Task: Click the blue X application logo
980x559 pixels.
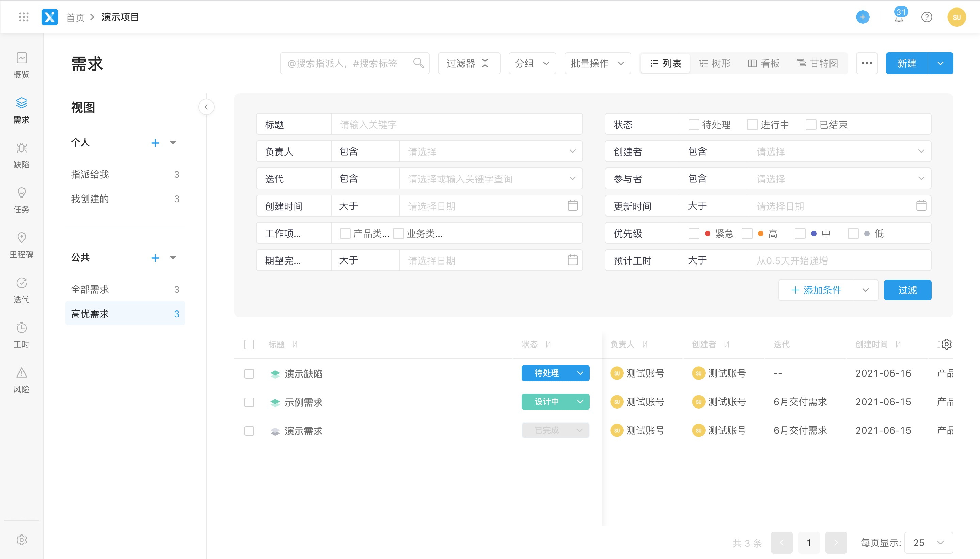Action: pos(49,17)
